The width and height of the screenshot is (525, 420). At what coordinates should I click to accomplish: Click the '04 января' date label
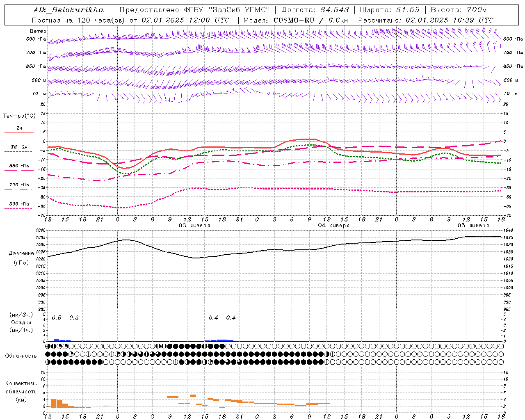click(334, 226)
